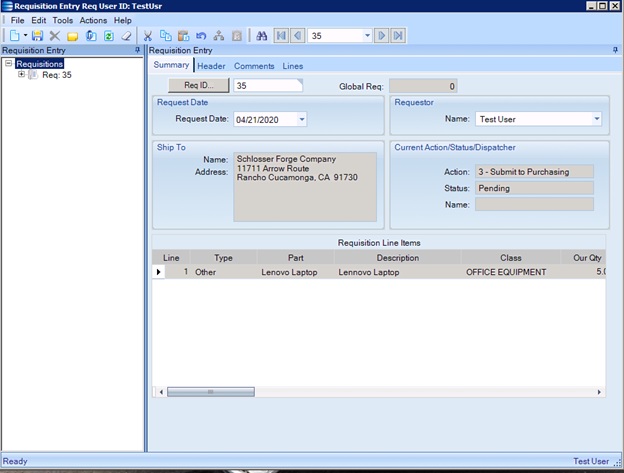The height and width of the screenshot is (473, 624).
Task: Click the Type column header
Action: [x=223, y=258]
